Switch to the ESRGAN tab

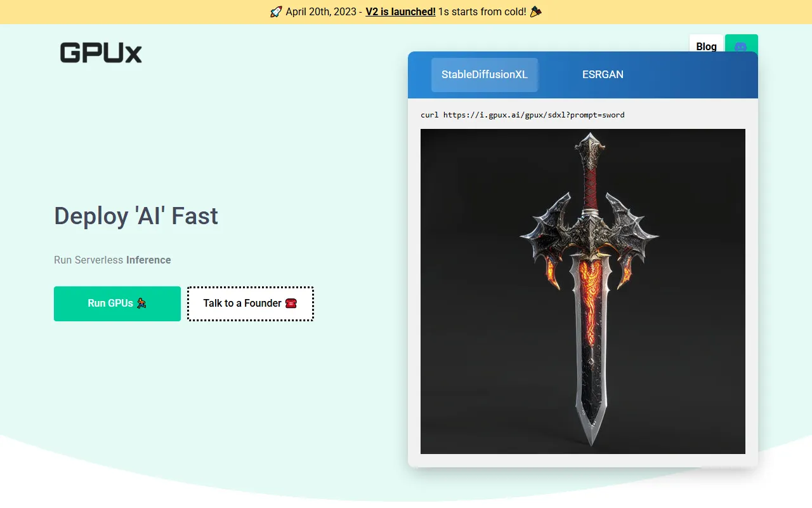[x=602, y=74]
